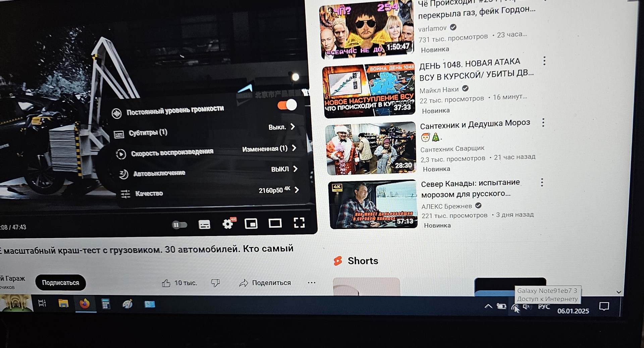The image size is (644, 348).
Task: Toggle the autoplay switch in the player bar
Action: pos(179,225)
